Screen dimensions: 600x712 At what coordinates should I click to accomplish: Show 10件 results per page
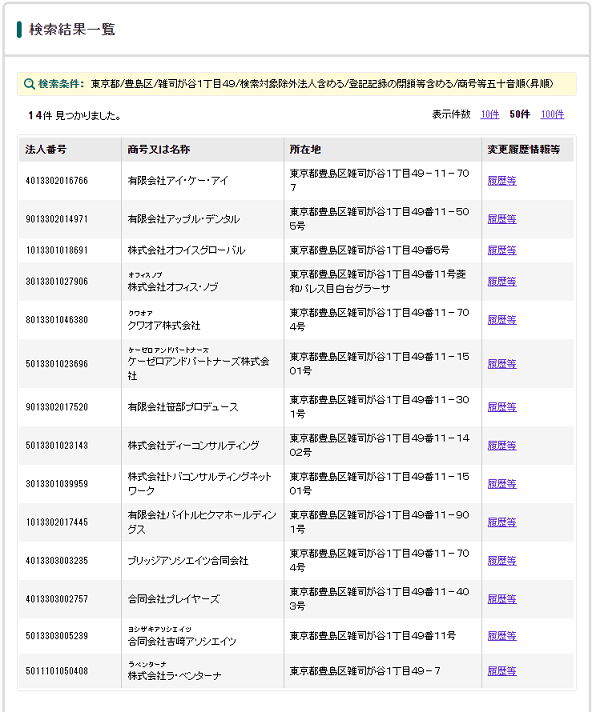tap(490, 114)
